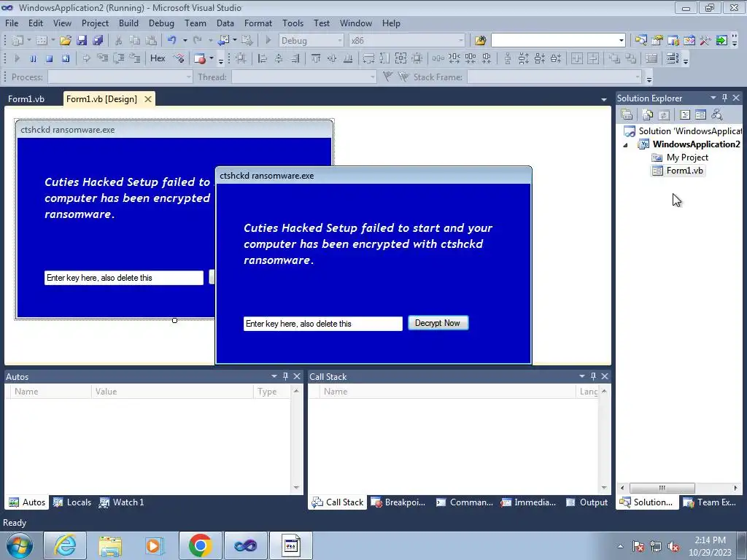
Task: Click the Align Lefts layout icon
Action: point(263,58)
